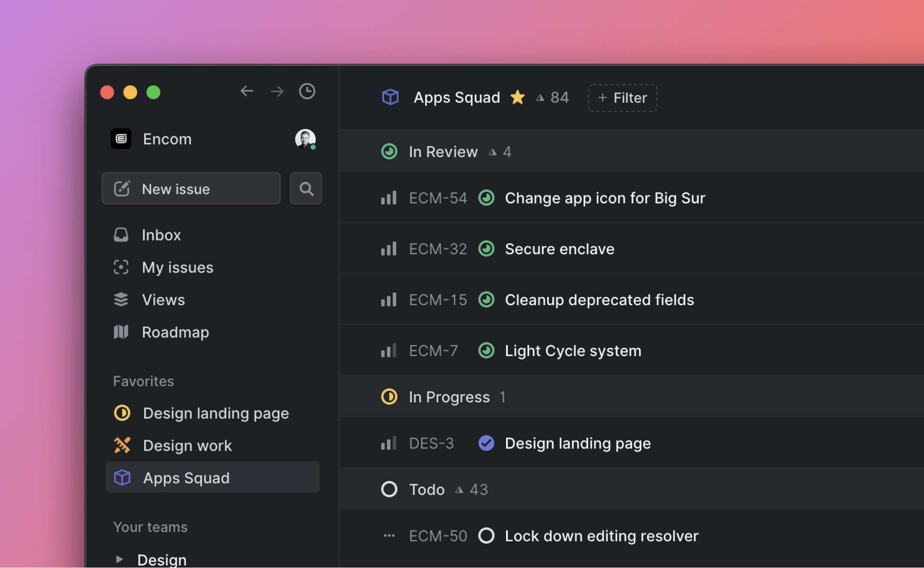Toggle done checkmark on DES-3 issue

486,443
